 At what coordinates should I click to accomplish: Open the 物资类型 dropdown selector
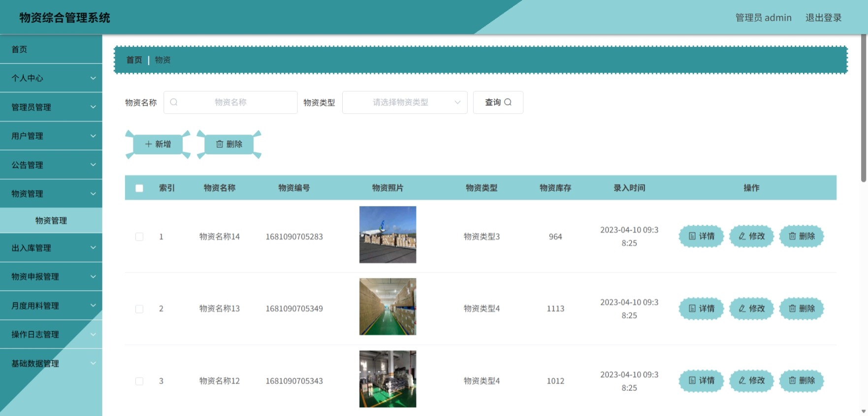pyautogui.click(x=405, y=103)
